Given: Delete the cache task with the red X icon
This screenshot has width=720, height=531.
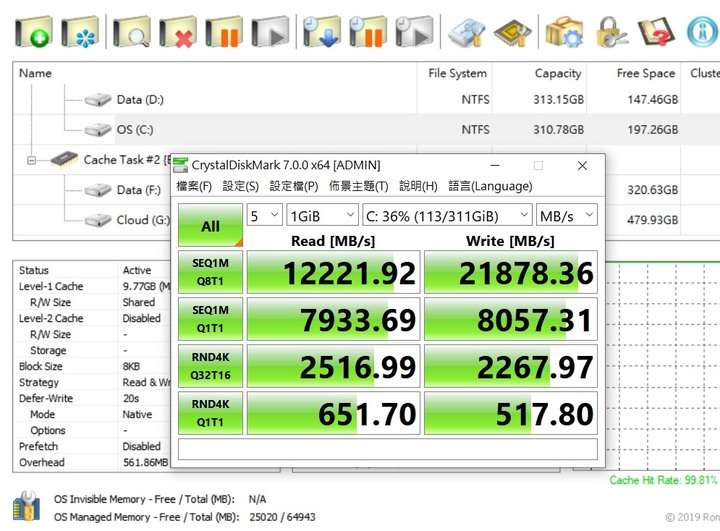Looking at the screenshot, I should coord(178,31).
